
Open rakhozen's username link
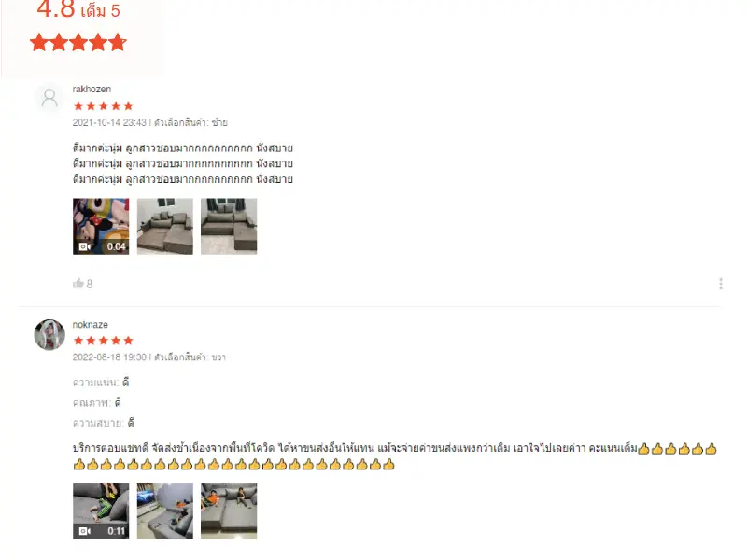click(92, 89)
